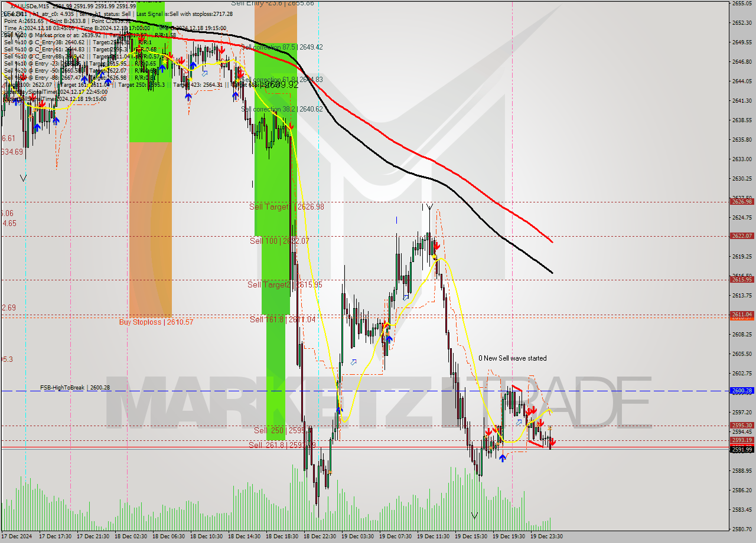The height and width of the screenshot is (543, 756).
Task: Click the red 2622.07 price tag on axis
Action: [x=742, y=236]
